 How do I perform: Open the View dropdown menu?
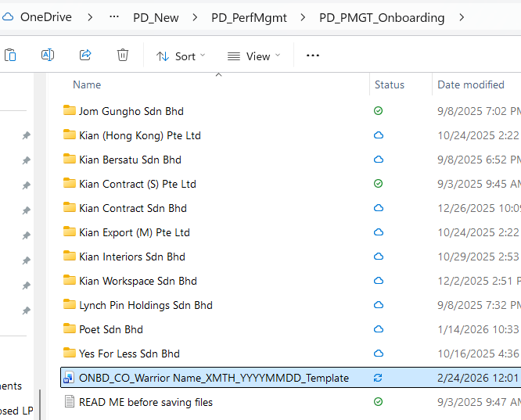point(253,56)
